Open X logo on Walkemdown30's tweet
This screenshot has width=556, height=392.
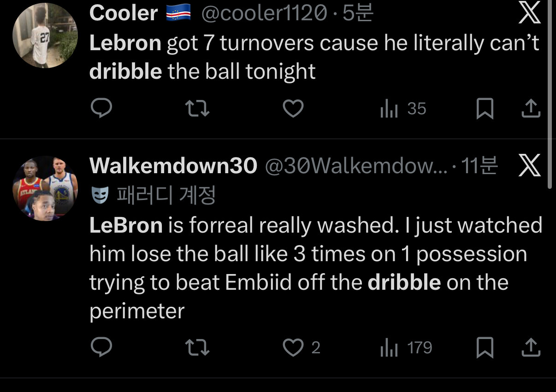[x=529, y=166]
